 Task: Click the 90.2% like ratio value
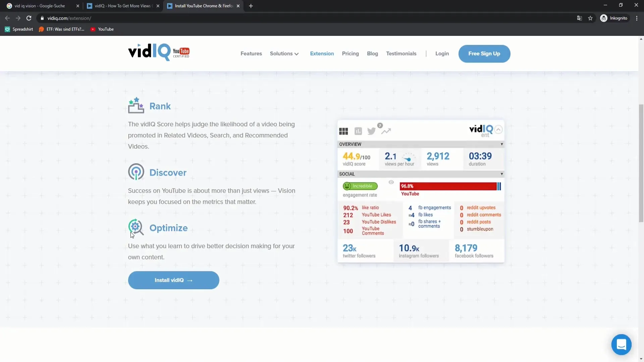[351, 208]
